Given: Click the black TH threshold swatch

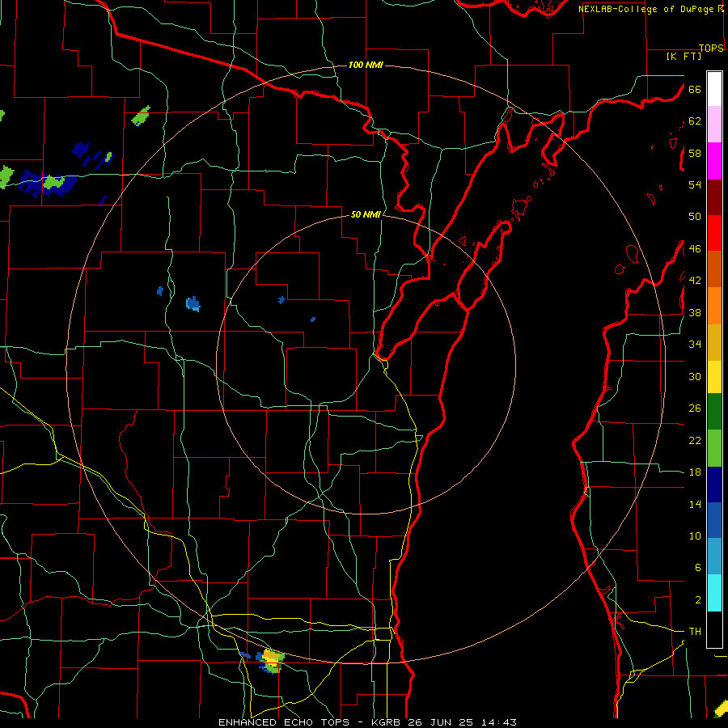Looking at the screenshot, I should pos(714,629).
